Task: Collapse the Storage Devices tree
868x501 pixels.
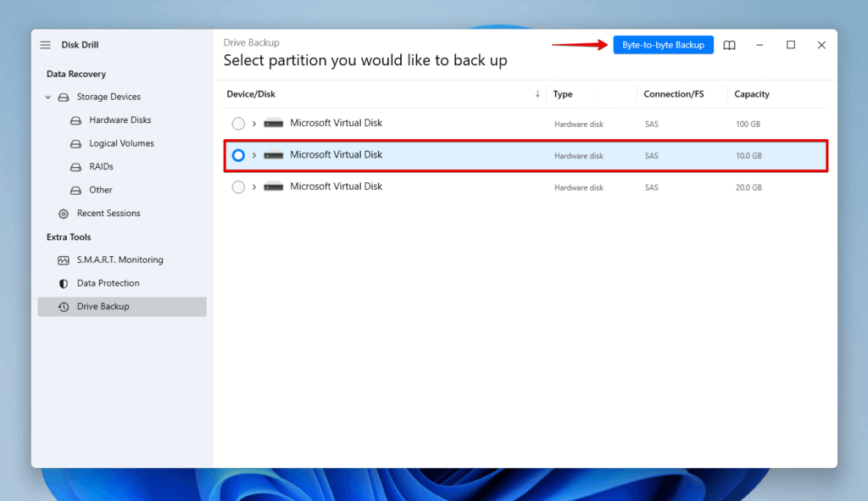Action: click(x=47, y=97)
